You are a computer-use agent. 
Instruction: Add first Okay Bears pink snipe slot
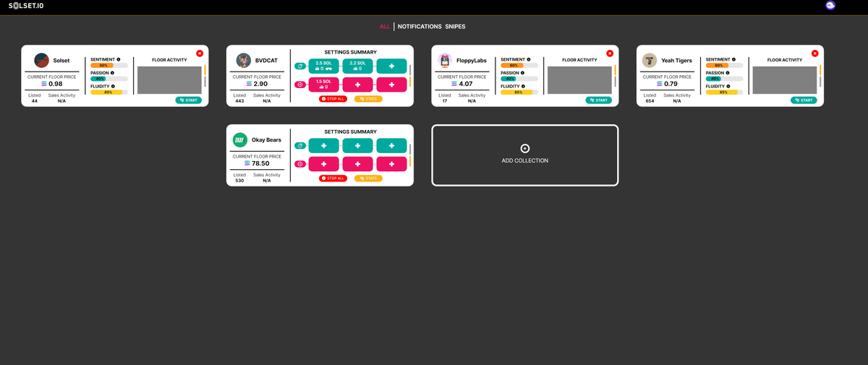tap(323, 164)
